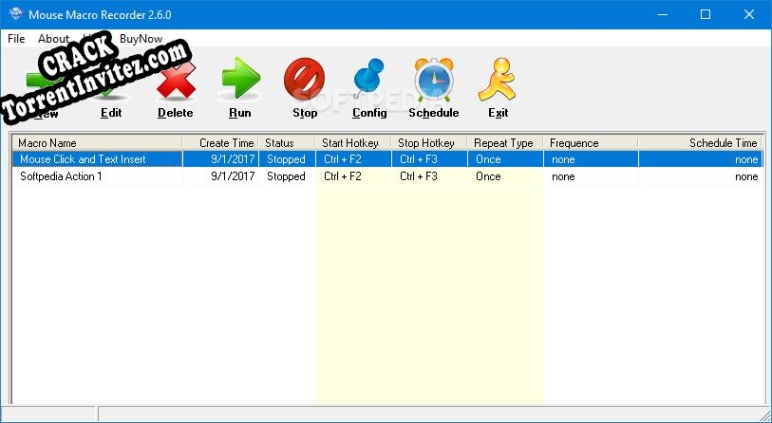This screenshot has height=423, width=772.
Task: Sort by Repeat Type column header
Action: 505,143
